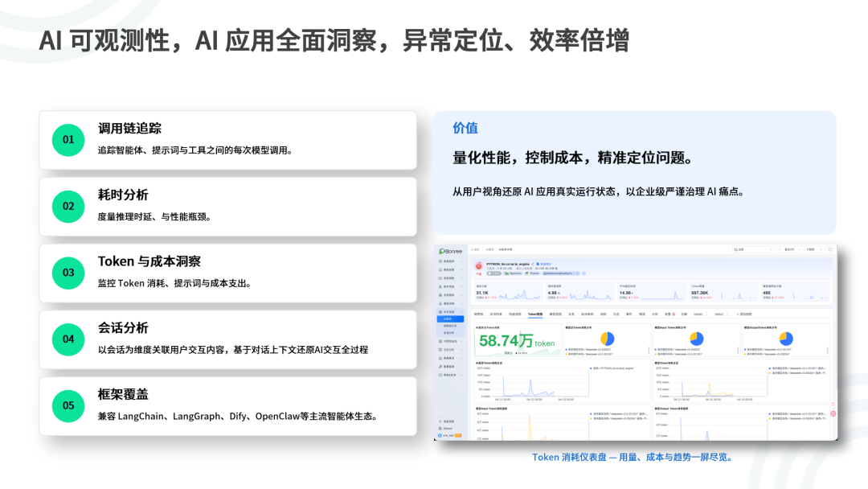Click the 31.1K request count metric card
Screen dimensions: 868x489
[x=508, y=292]
